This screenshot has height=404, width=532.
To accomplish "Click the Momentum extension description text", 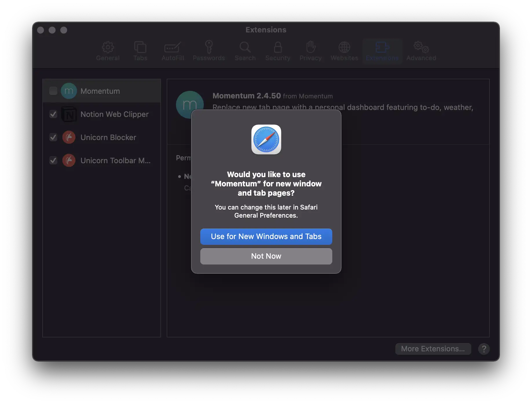I will point(343,107).
